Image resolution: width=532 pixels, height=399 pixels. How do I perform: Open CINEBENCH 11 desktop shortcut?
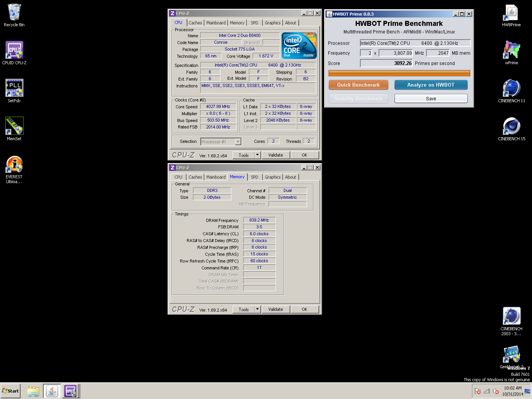click(x=511, y=91)
